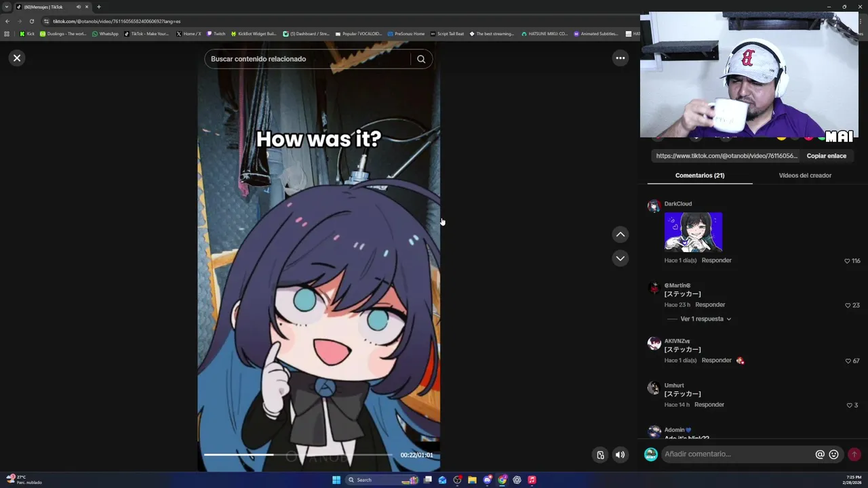The height and width of the screenshot is (488, 868).
Task: Click the @ mention icon
Action: pos(820,455)
